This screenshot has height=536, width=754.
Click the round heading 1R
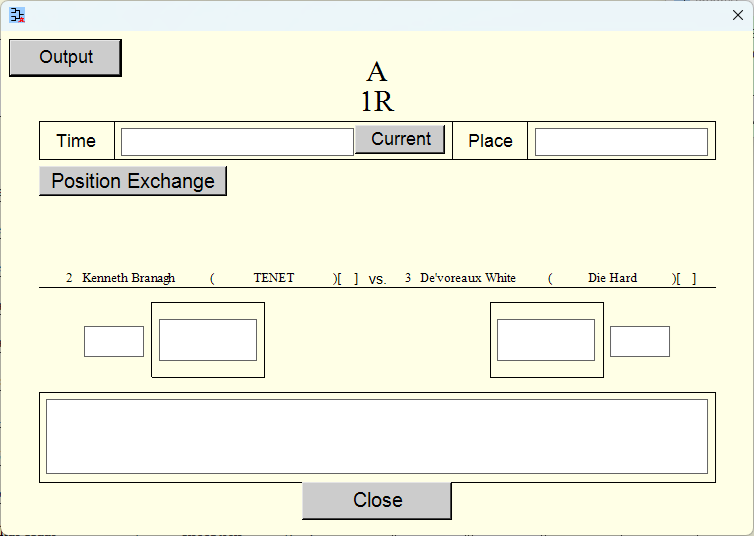[x=377, y=101]
